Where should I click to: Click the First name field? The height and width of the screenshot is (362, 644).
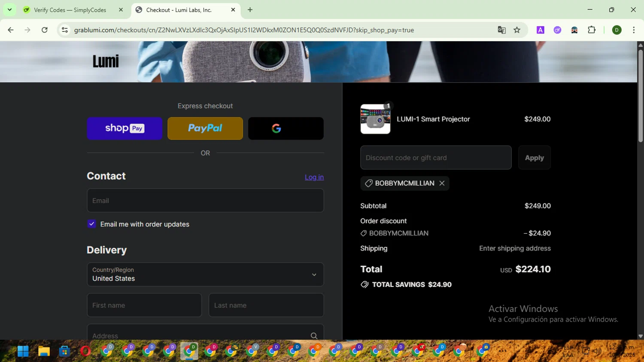144,305
